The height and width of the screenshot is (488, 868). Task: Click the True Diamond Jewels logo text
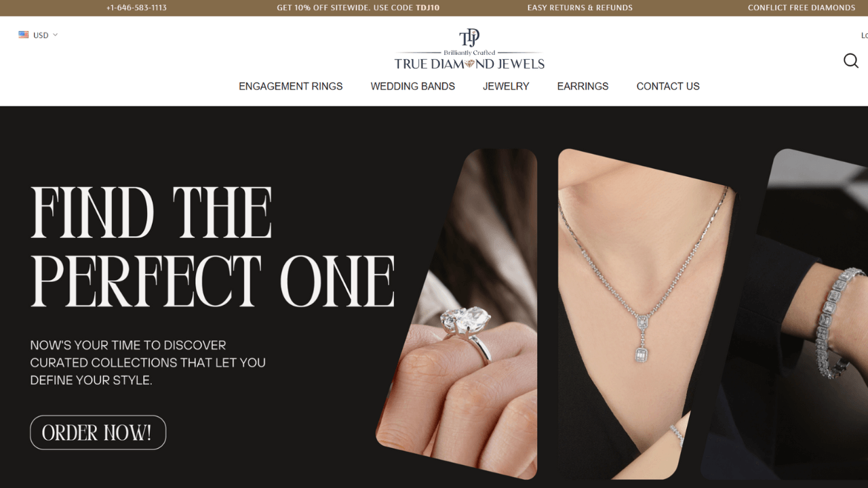[x=469, y=64]
